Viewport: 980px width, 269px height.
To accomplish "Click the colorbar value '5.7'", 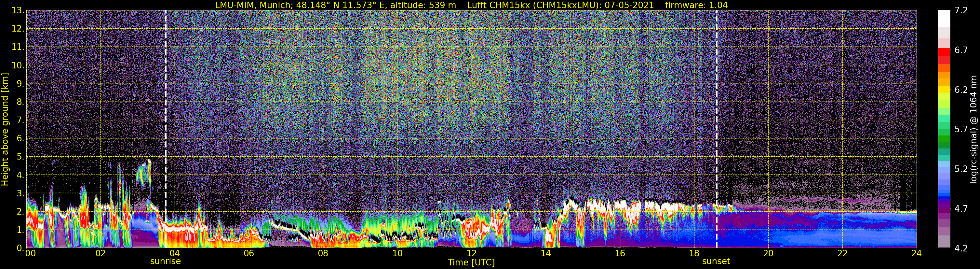I will (x=961, y=130).
